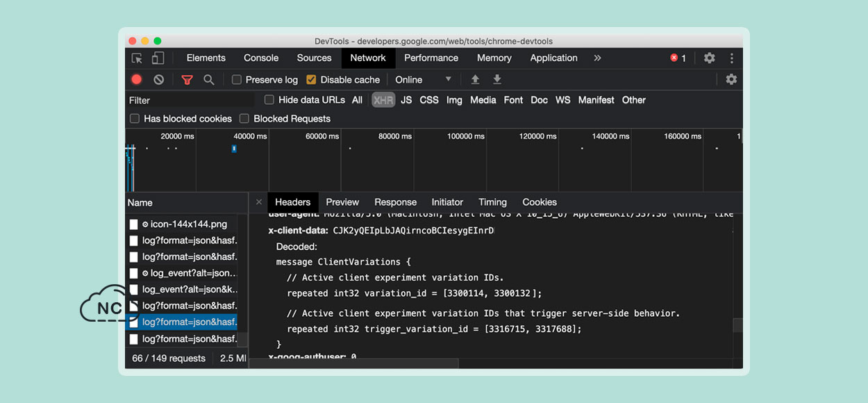The height and width of the screenshot is (403, 868).
Task: Enable Preserve log checkbox
Action: [237, 80]
